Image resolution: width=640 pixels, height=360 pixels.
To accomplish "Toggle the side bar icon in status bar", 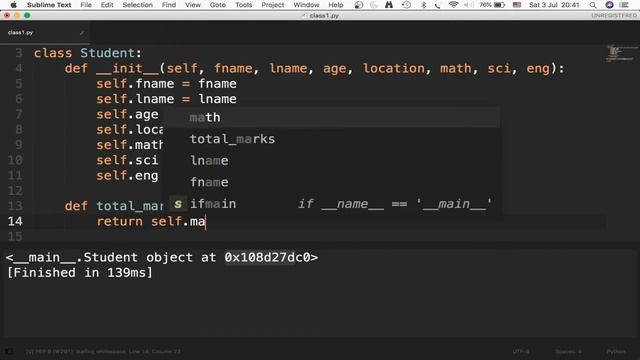I will coord(9,351).
